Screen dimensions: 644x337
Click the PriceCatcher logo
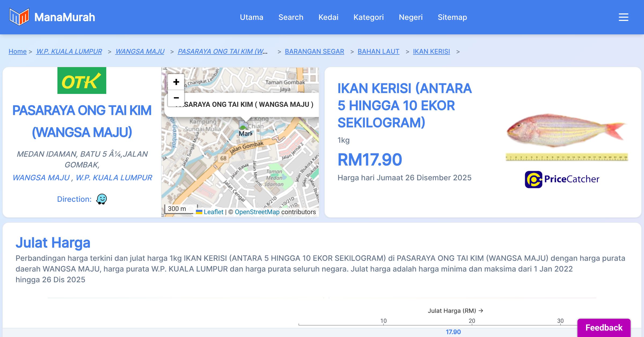pyautogui.click(x=562, y=179)
